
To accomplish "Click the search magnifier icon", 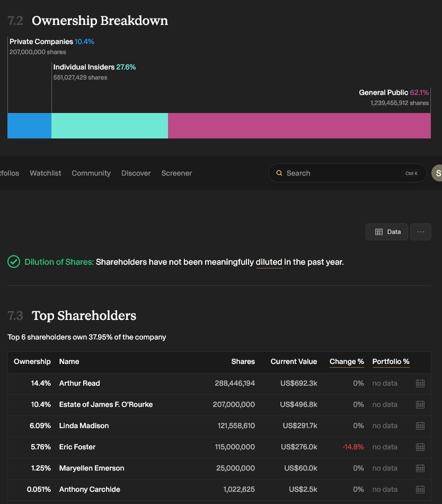I will [x=279, y=173].
